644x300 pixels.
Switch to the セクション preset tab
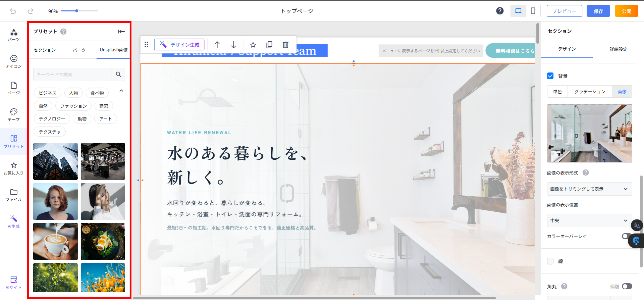click(45, 50)
